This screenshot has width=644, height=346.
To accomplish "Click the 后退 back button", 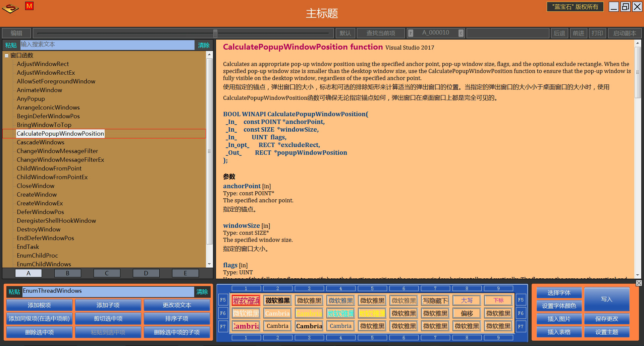I will pos(559,33).
